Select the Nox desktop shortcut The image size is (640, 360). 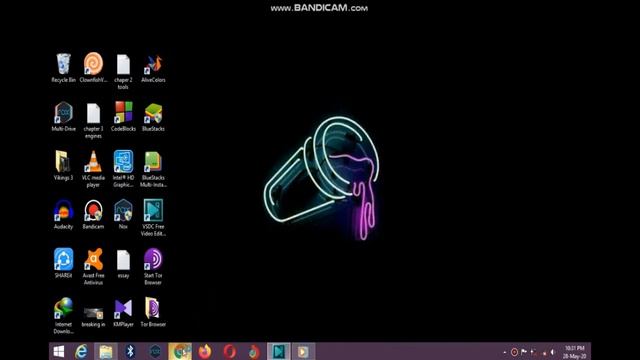(x=123, y=214)
